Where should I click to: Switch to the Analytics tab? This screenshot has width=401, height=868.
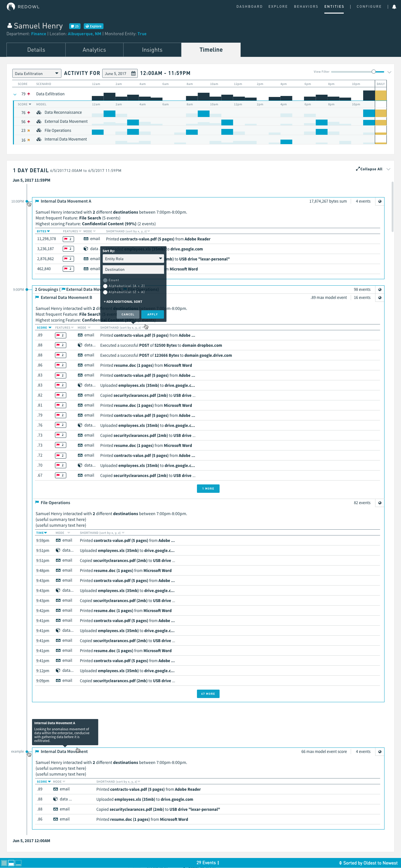tap(94, 50)
